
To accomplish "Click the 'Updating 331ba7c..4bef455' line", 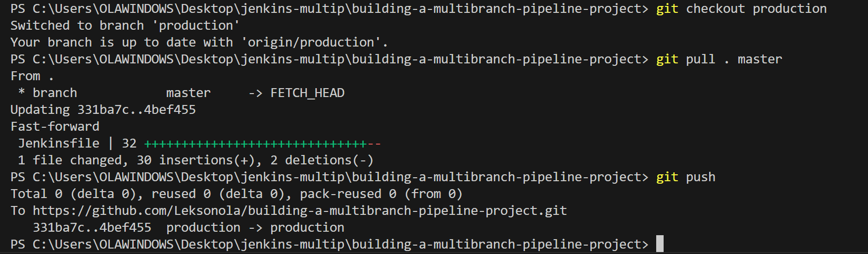I will (x=103, y=110).
